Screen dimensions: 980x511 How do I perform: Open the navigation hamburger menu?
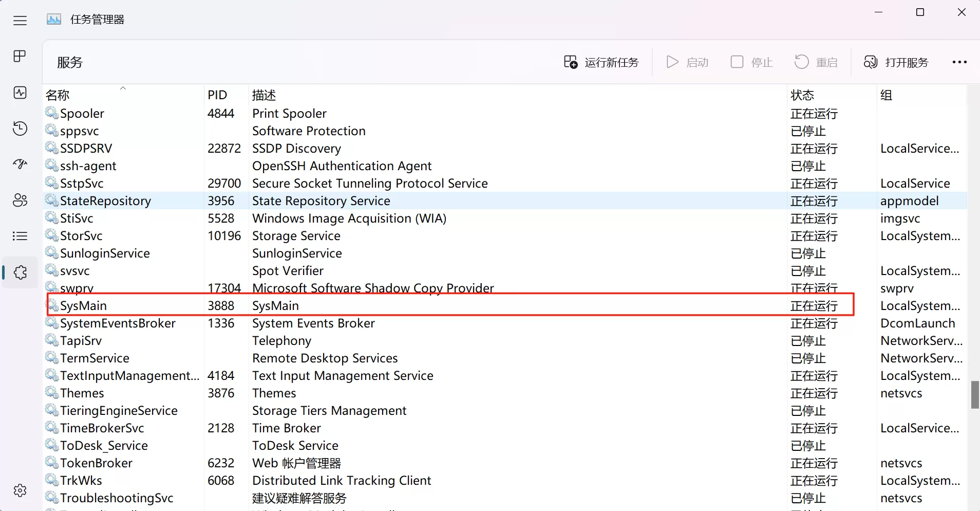tap(20, 21)
